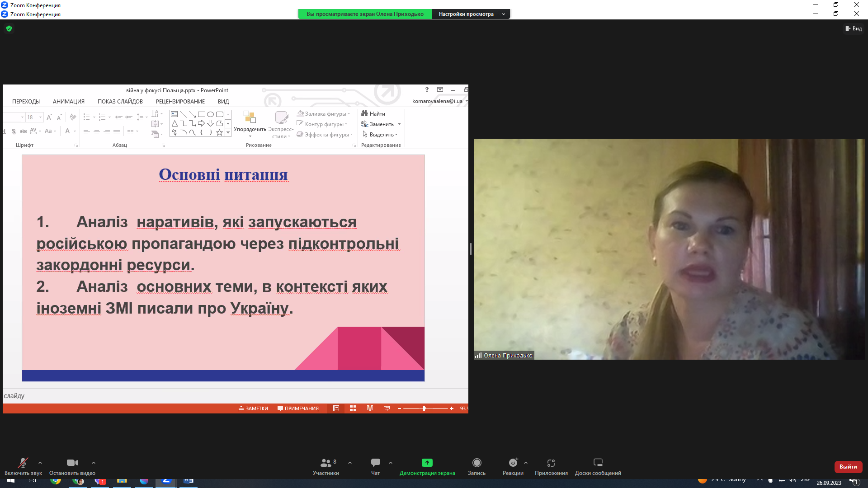Select star shape in shapes gallery
Viewport: 868px width, 488px height.
point(219,132)
